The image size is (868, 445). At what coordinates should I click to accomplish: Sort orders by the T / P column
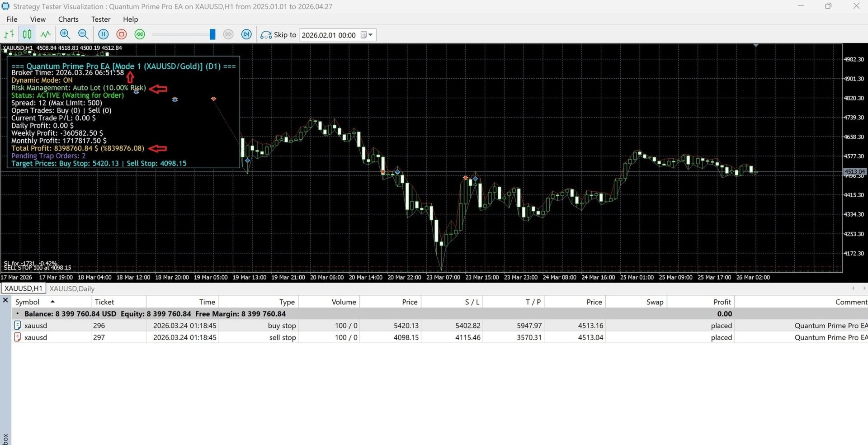(514, 302)
